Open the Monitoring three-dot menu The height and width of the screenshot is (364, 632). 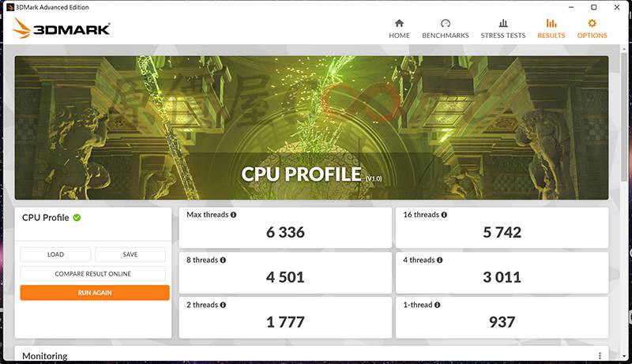click(x=600, y=355)
